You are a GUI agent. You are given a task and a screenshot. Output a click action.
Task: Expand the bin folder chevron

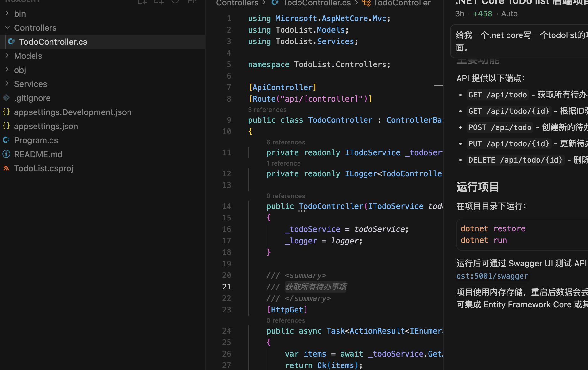tap(7, 13)
